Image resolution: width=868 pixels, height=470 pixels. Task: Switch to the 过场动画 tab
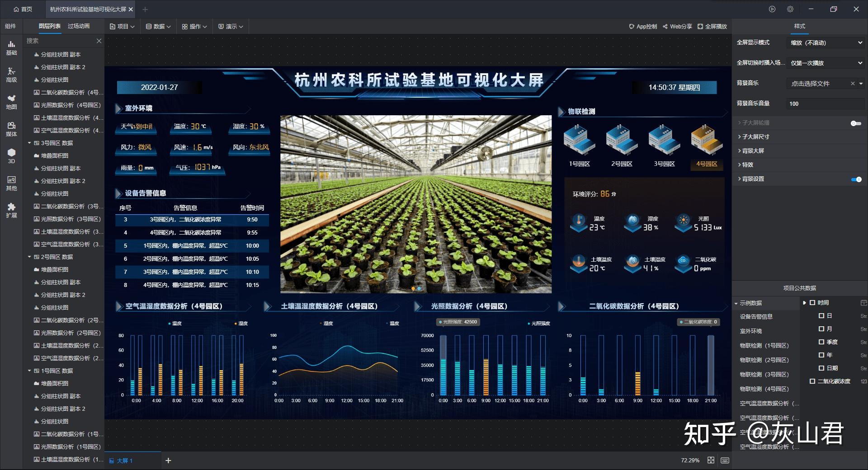(x=79, y=26)
